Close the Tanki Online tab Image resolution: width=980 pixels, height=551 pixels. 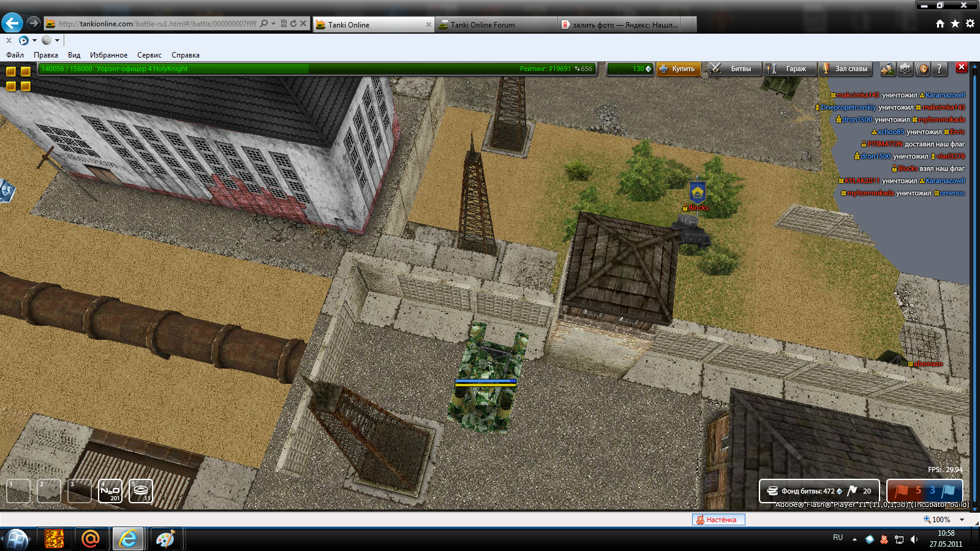(x=428, y=24)
